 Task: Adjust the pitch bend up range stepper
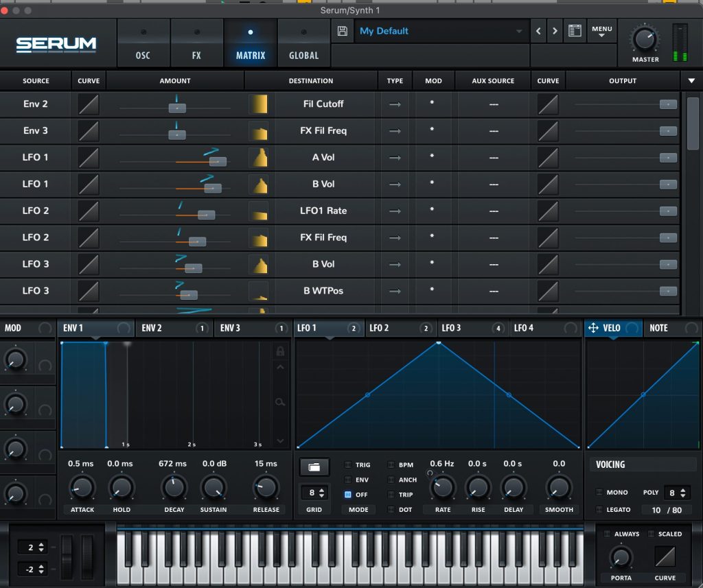pyautogui.click(x=41, y=548)
